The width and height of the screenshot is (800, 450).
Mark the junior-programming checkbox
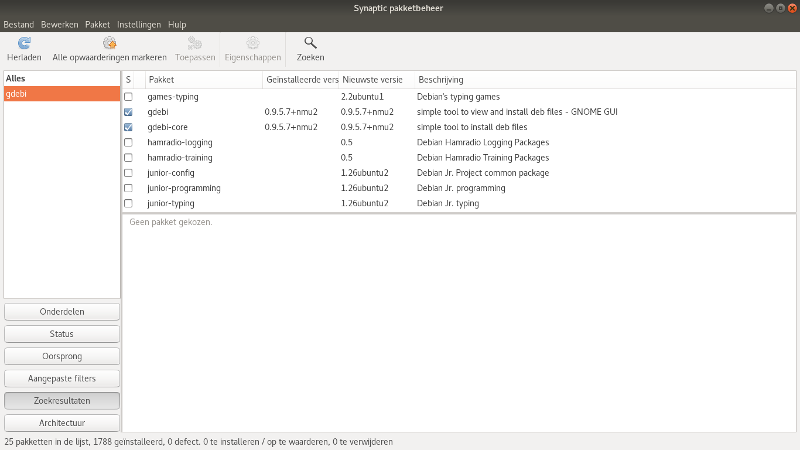(x=128, y=188)
